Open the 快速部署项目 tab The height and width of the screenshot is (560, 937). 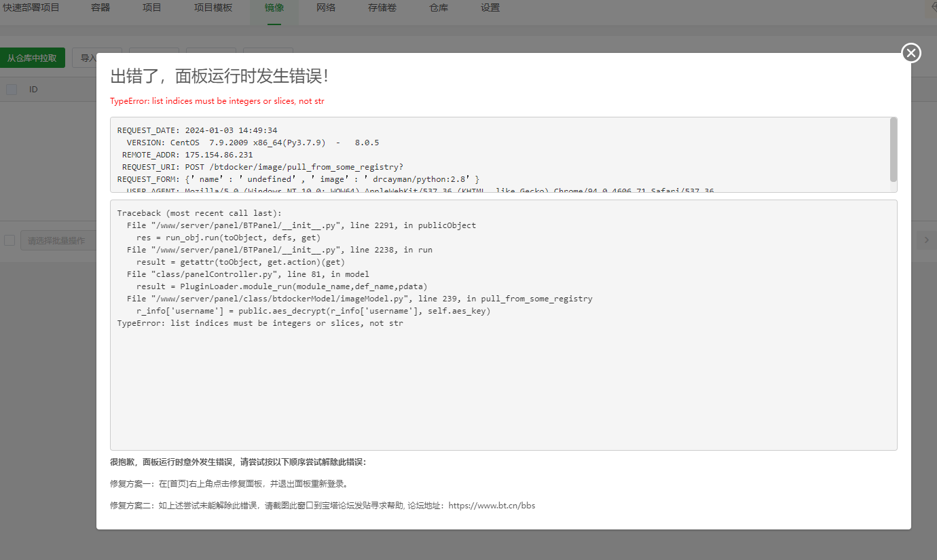point(31,8)
